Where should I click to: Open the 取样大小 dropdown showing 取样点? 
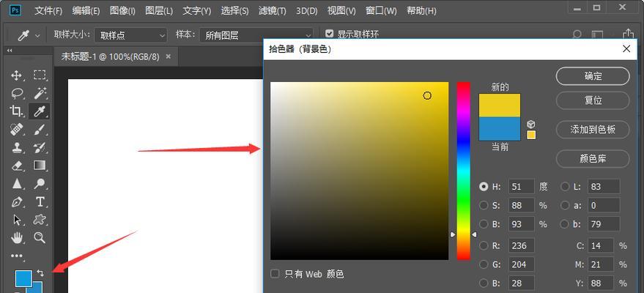pyautogui.click(x=130, y=35)
